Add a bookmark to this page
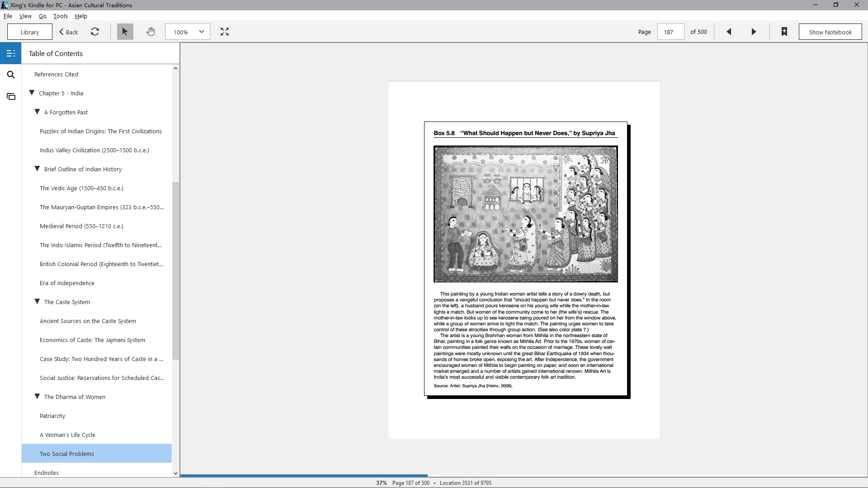This screenshot has width=868, height=488. (784, 32)
